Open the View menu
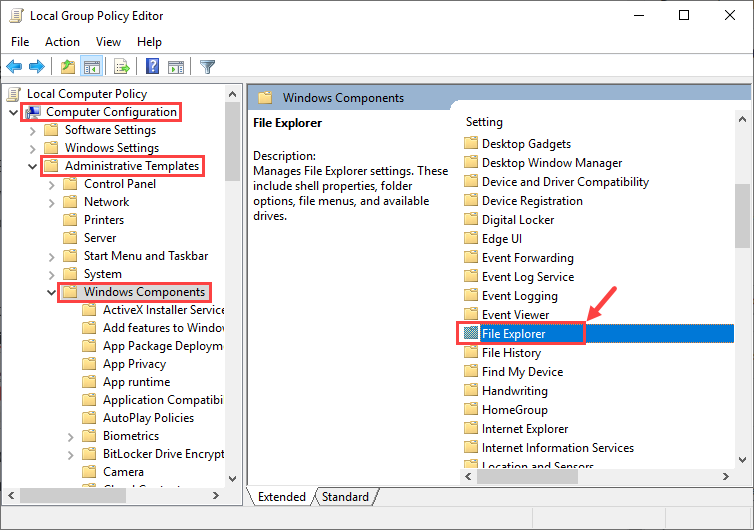This screenshot has height=530, width=754. click(108, 41)
